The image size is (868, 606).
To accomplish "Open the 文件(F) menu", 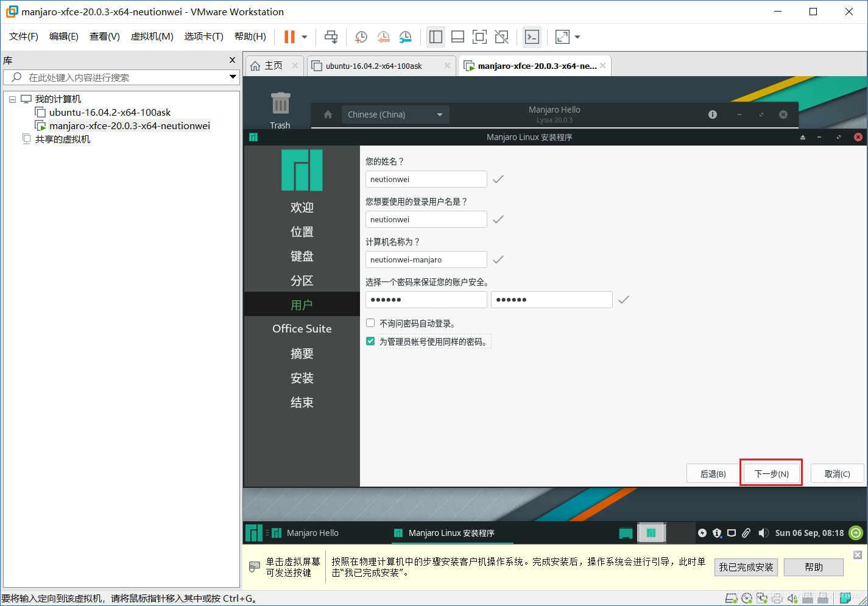I will click(x=24, y=37).
